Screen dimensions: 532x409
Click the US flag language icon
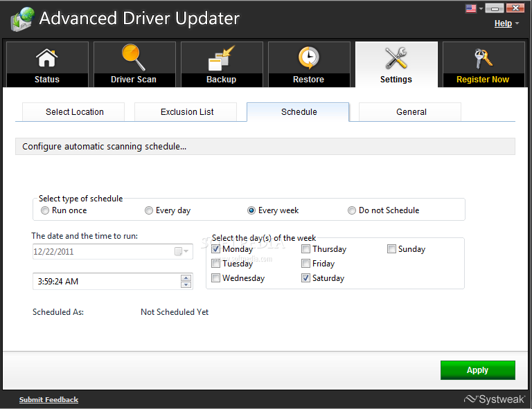point(471,8)
